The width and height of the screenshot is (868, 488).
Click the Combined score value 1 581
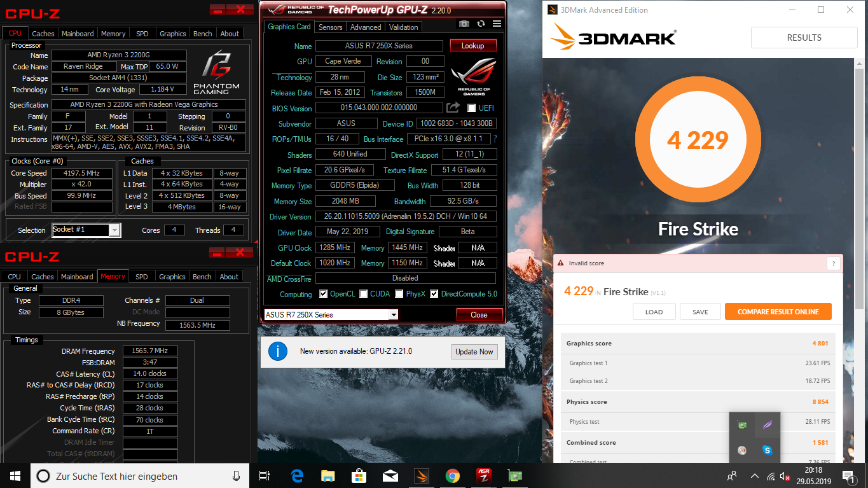coord(820,443)
